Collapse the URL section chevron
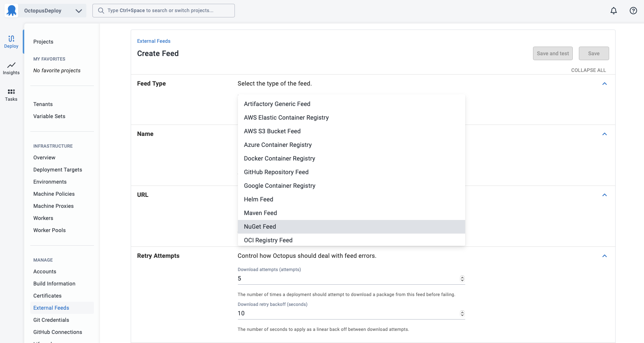 (605, 195)
